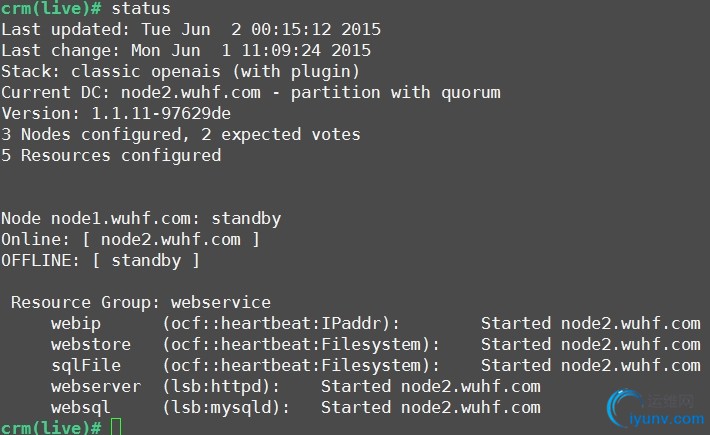Click the 'Online: [ node2.wuhf.com ]' line
The height and width of the screenshot is (435, 710).
130,239
